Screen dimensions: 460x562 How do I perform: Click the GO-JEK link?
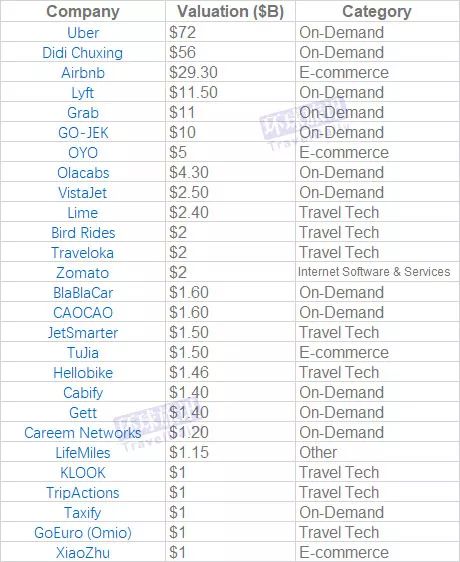(83, 133)
